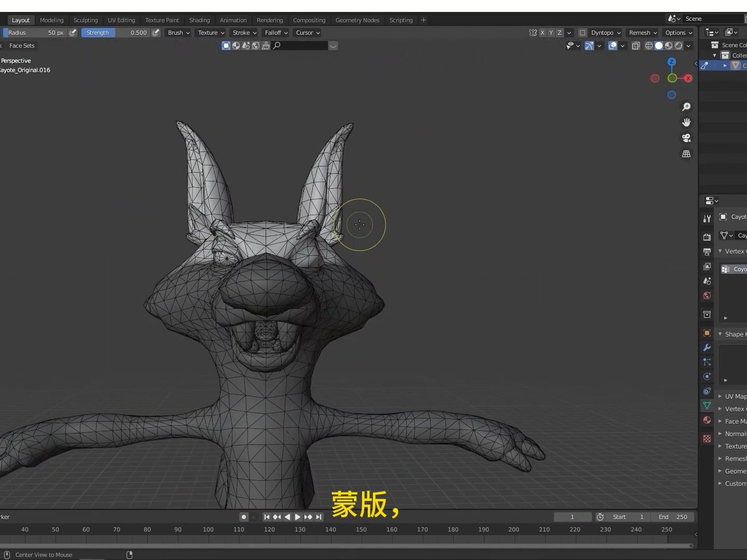Image resolution: width=747 pixels, height=560 pixels.
Task: Switch to the Modeling workspace tab
Action: point(52,20)
